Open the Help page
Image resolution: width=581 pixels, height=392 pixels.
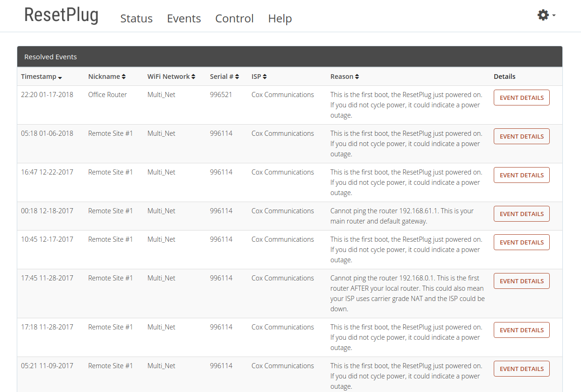click(280, 19)
